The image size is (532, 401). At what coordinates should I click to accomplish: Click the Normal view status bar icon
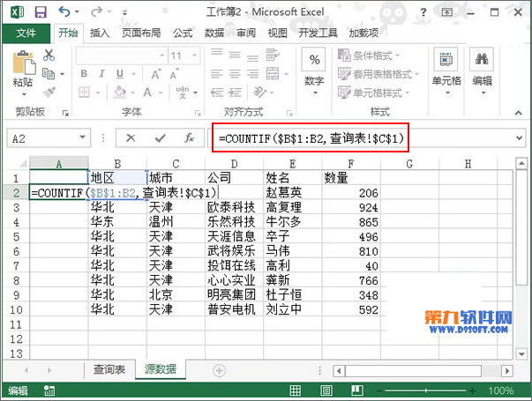point(296,390)
